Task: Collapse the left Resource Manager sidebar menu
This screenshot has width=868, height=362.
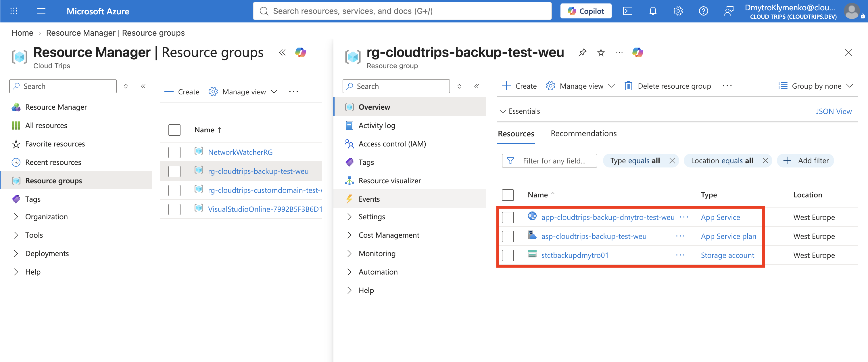Action: [x=143, y=86]
